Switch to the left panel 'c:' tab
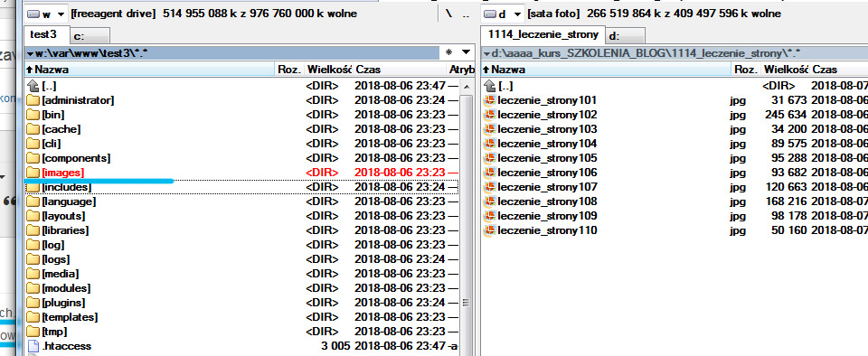Image resolution: width=868 pixels, height=356 pixels. coord(90,36)
